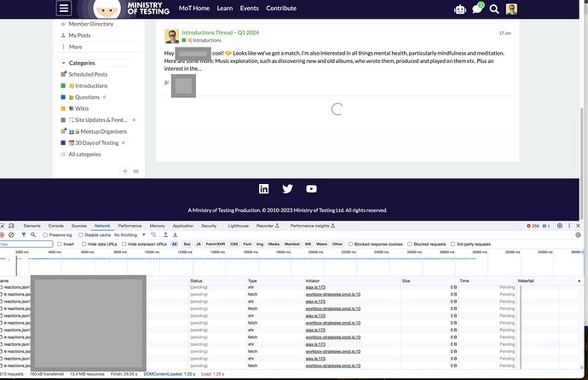The width and height of the screenshot is (588, 380).
Task: Open chat notifications speech bubble
Action: [477, 9]
